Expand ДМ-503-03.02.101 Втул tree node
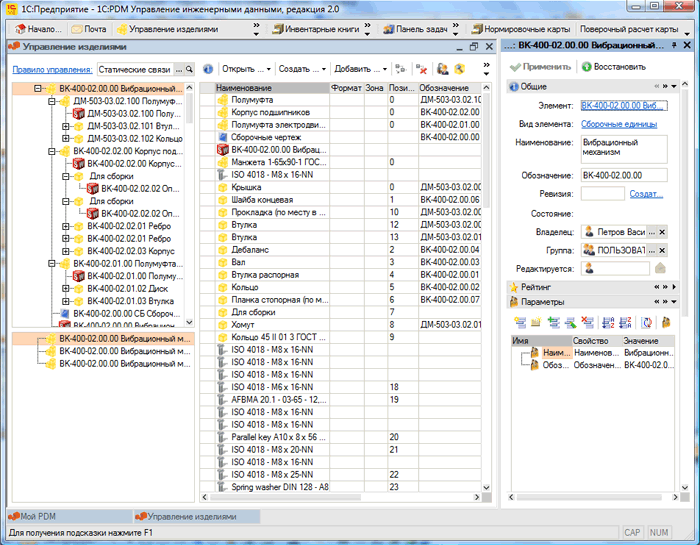This screenshot has width=700, height=545. pos(66,126)
